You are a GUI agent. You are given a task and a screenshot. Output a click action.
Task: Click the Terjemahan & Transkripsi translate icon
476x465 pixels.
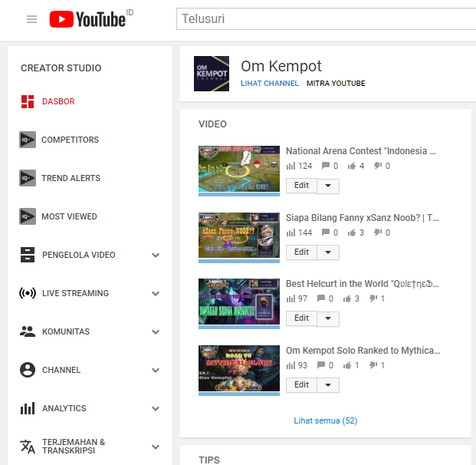28,447
